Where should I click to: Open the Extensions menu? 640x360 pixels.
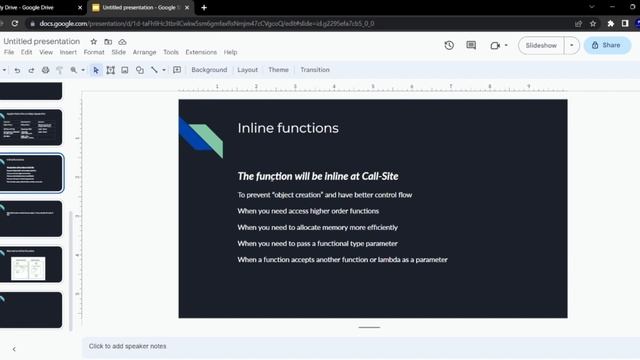click(x=201, y=52)
